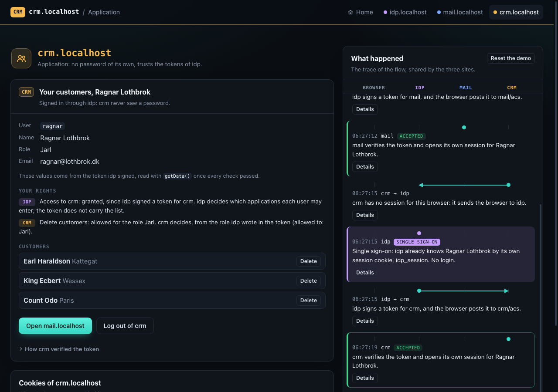Select crm.localhost nav item
Screen dimensions: 558x392
click(516, 12)
